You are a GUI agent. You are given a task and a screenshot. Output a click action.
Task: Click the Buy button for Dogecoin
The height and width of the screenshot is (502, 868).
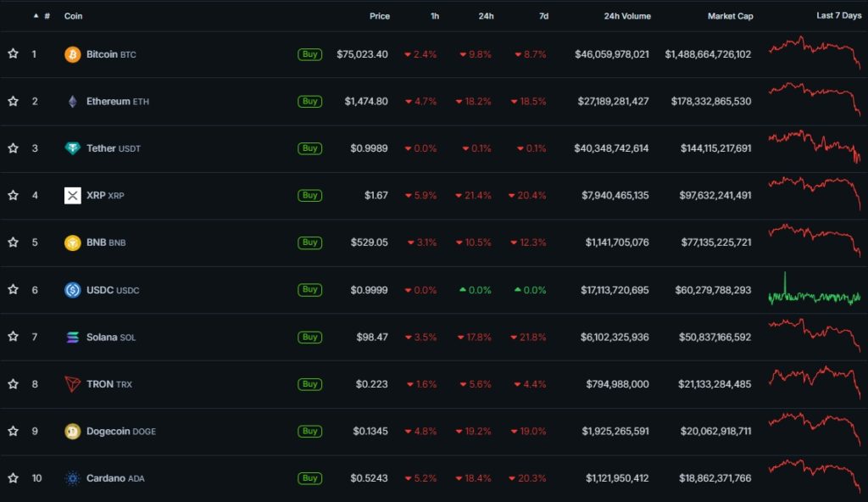coord(310,431)
